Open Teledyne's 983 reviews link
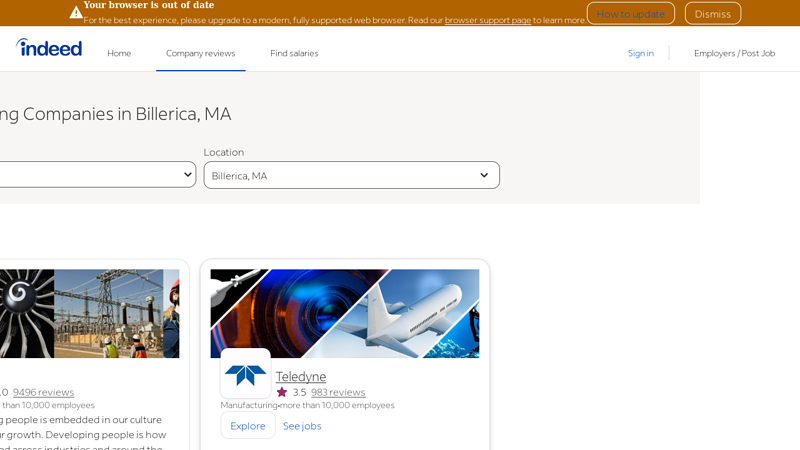 (x=338, y=392)
